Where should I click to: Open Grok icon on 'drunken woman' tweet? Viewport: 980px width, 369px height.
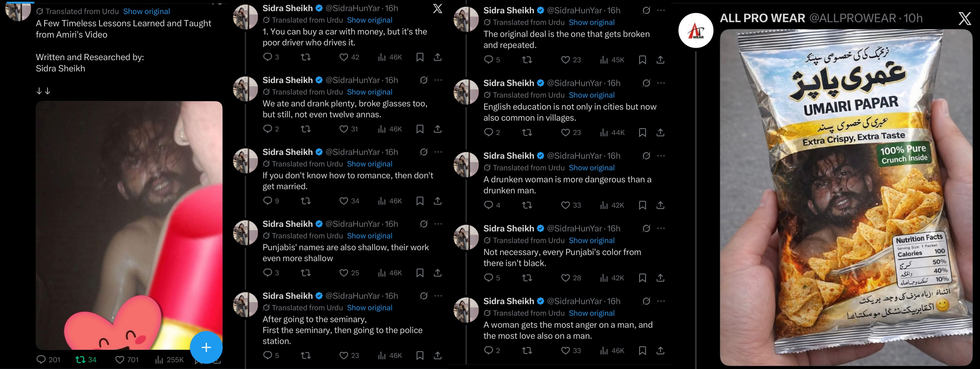(646, 156)
